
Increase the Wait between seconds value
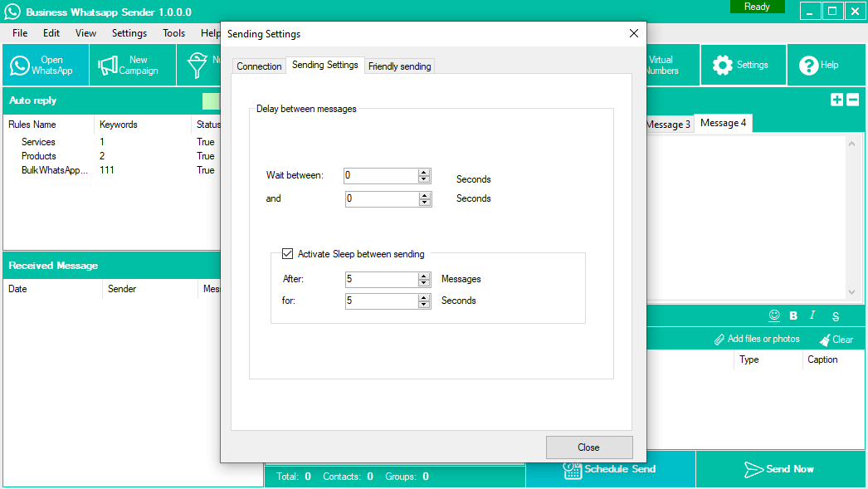[424, 172]
